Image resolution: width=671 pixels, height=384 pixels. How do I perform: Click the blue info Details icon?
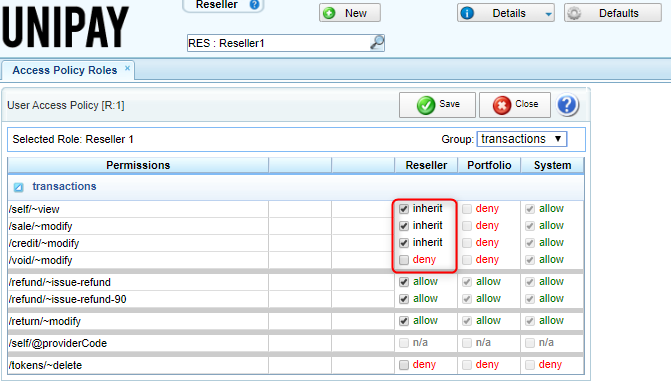pos(467,13)
